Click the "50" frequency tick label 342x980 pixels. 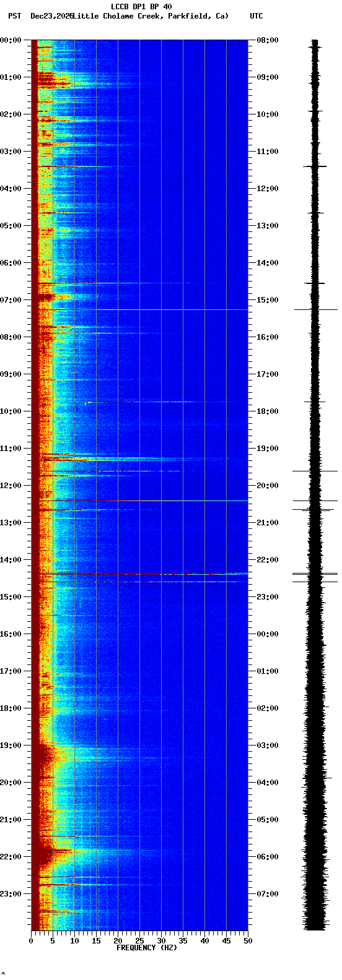click(248, 941)
